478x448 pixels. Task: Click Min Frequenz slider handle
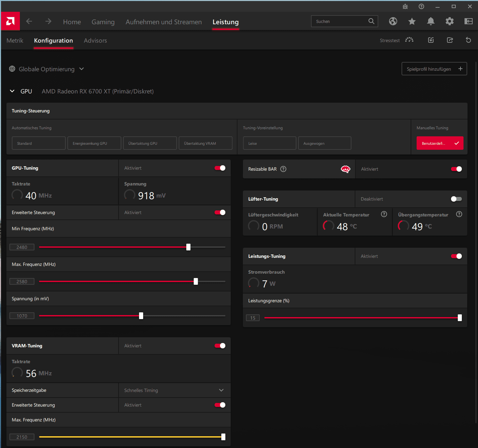(x=188, y=247)
